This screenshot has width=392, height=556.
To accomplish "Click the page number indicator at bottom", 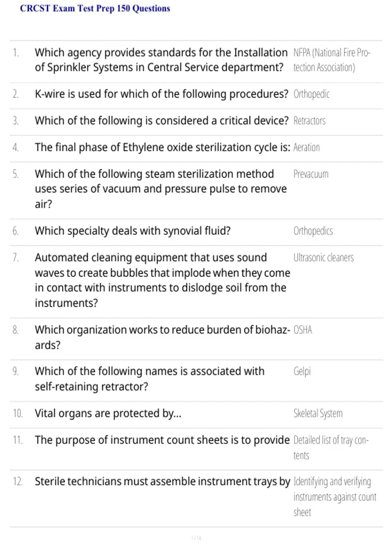I will point(196,538).
